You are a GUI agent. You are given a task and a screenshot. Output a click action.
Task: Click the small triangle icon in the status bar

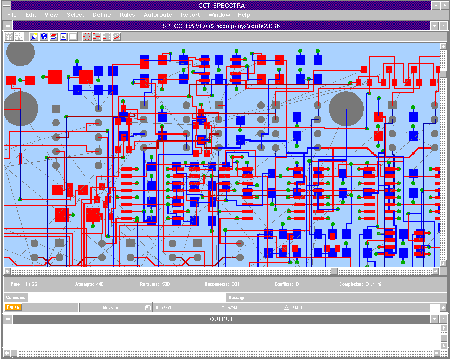tap(286, 307)
